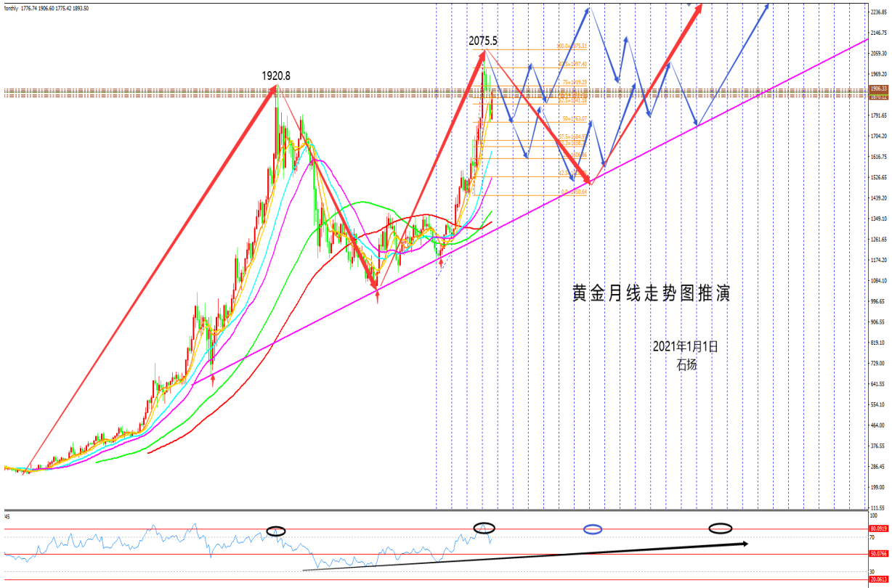Click the date text 2021年1月1日

685,347
